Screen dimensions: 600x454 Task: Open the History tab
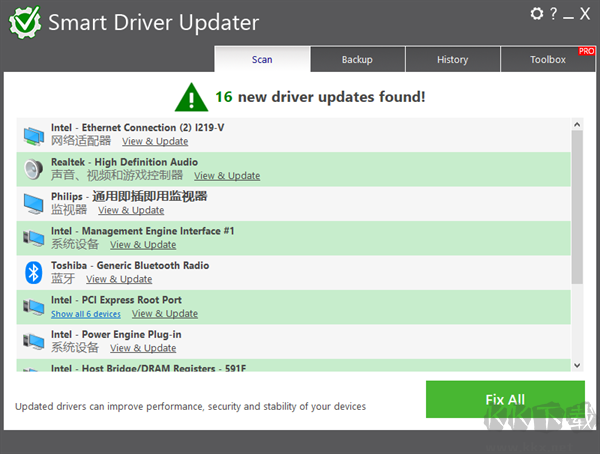click(x=452, y=60)
